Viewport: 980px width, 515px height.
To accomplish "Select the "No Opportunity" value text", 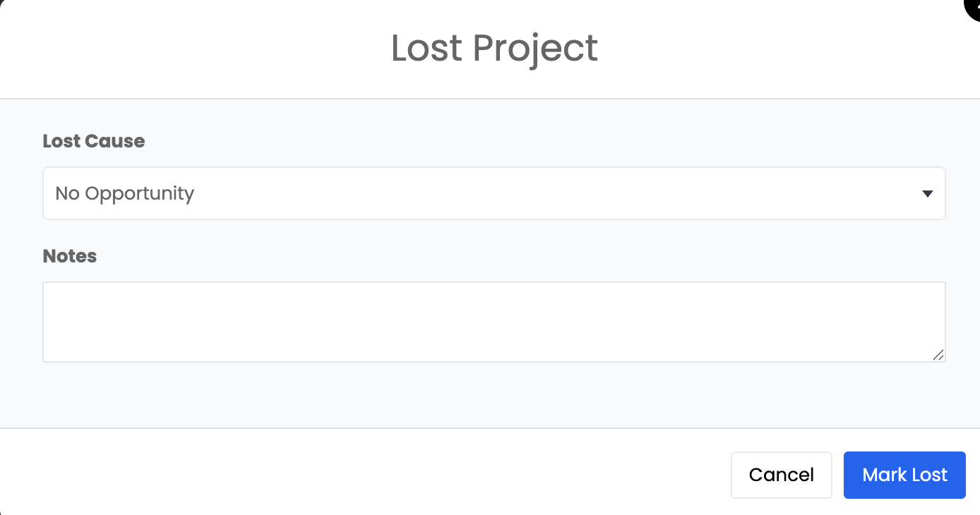I will [125, 194].
